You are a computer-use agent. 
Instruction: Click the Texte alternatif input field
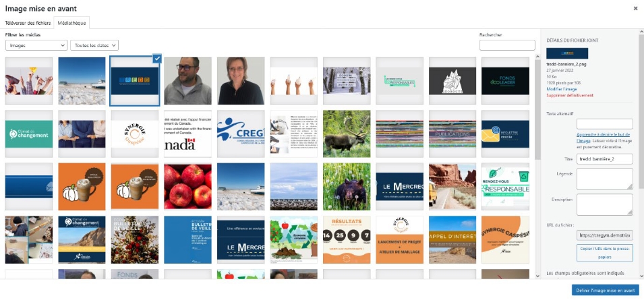605,124
